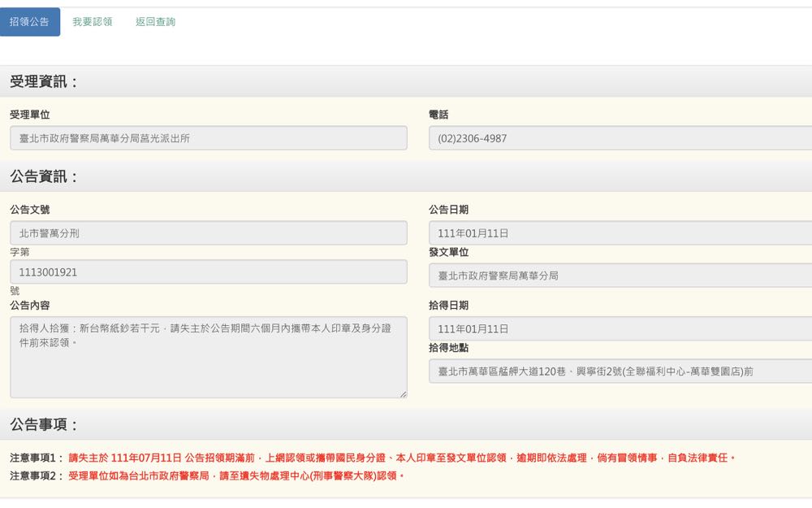Select the 拾得地點 address field

(x=620, y=371)
